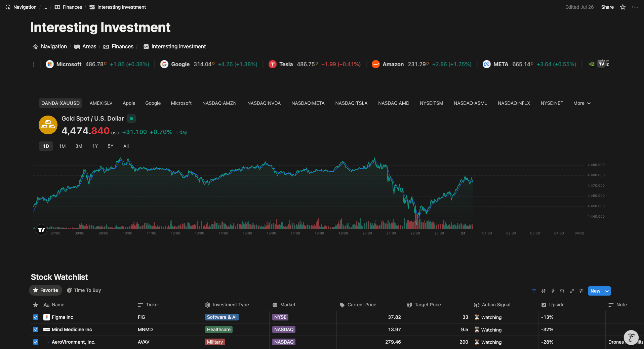Click the Navigation icon in top breadcrumb

click(x=8, y=7)
